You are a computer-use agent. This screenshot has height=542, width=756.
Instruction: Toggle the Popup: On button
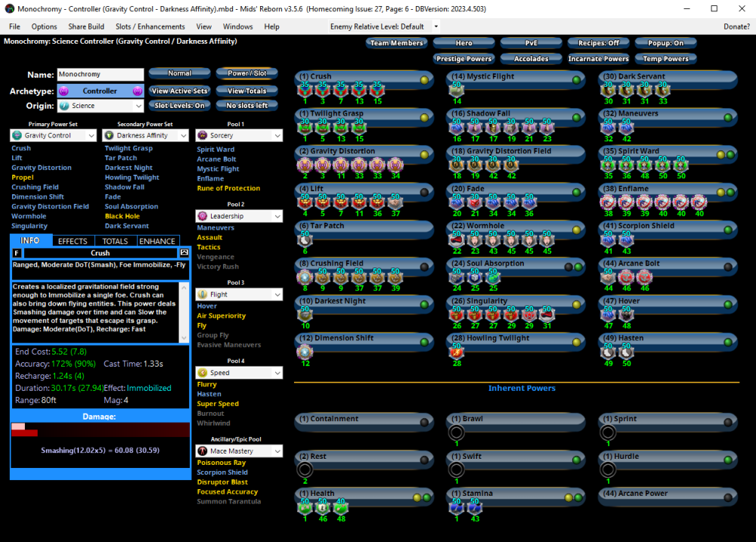tap(665, 43)
